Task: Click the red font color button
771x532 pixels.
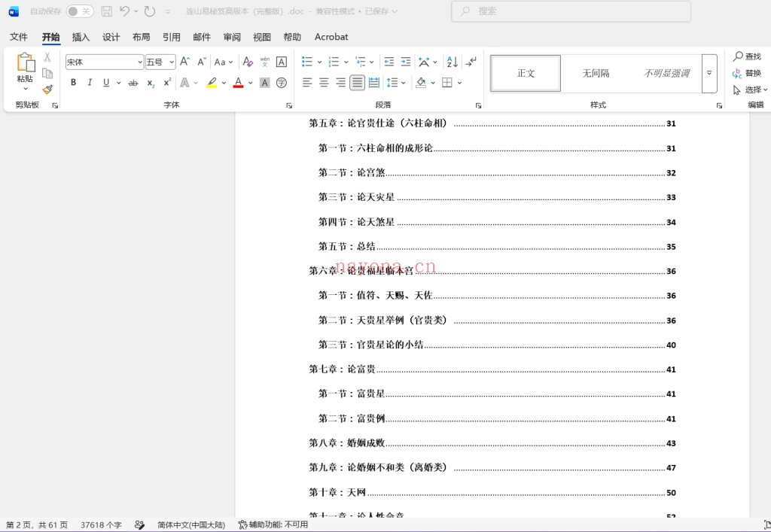Action: click(x=239, y=83)
